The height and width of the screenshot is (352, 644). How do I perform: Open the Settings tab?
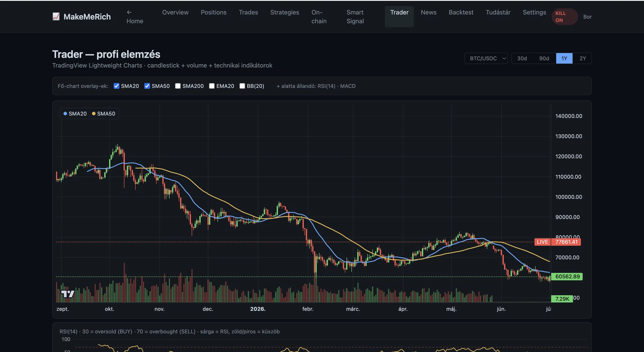(535, 12)
